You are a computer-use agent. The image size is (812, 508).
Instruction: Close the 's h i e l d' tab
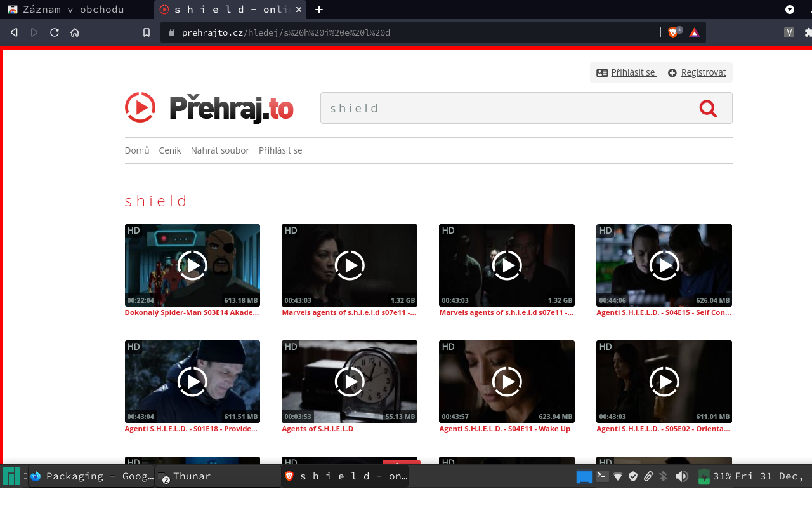pos(299,10)
